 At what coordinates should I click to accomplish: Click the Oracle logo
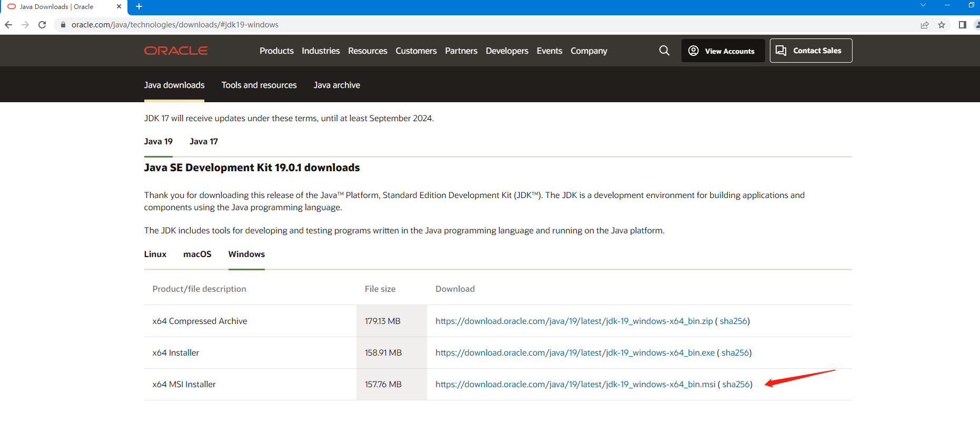pos(176,51)
